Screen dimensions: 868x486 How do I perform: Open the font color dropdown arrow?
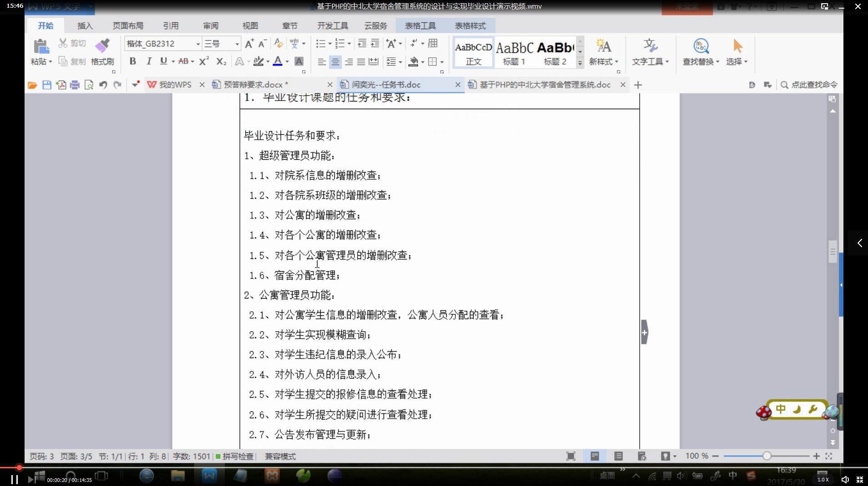click(x=287, y=61)
